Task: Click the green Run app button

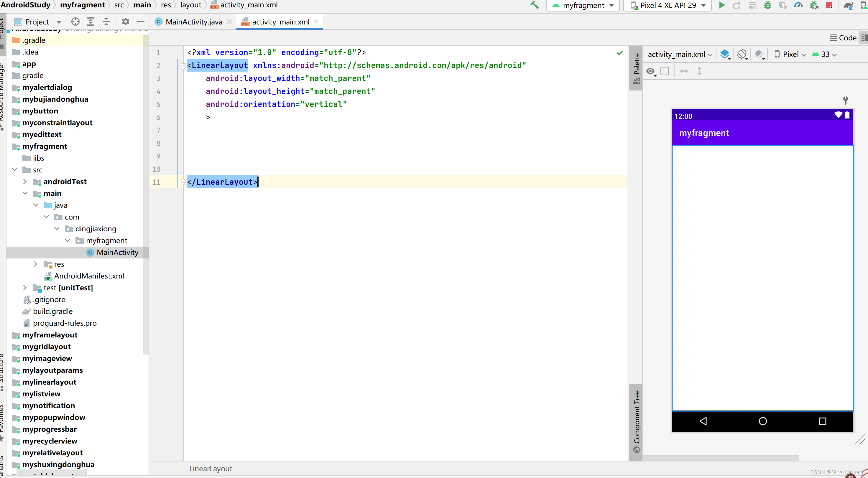Action: pos(722,5)
